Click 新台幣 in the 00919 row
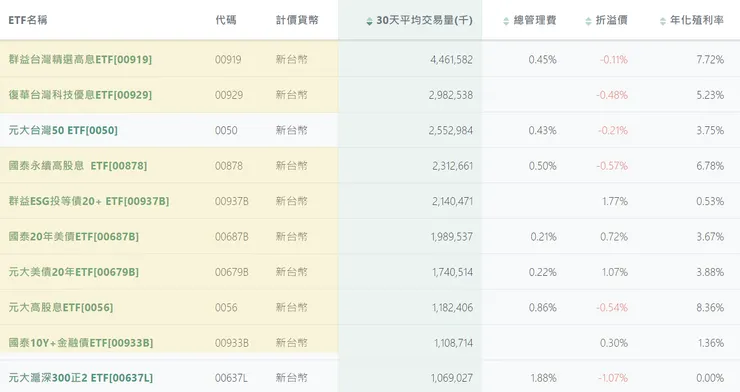This screenshot has width=740, height=392. (x=292, y=59)
